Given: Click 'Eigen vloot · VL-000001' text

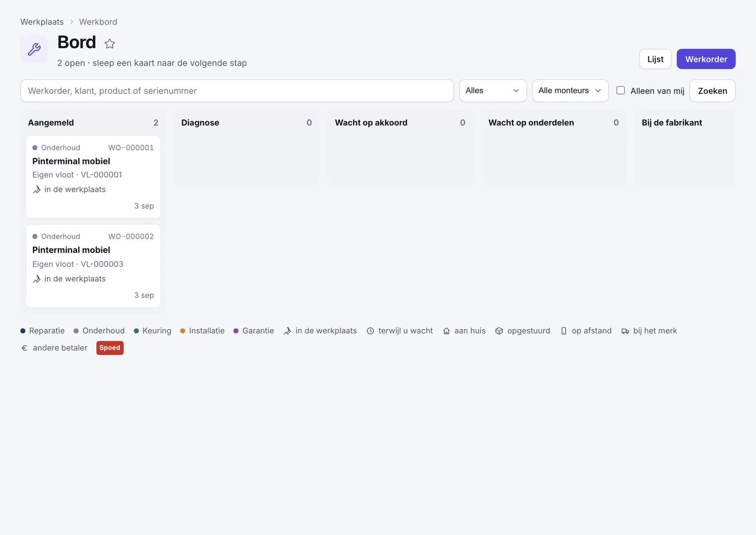Looking at the screenshot, I should pyautogui.click(x=77, y=175).
